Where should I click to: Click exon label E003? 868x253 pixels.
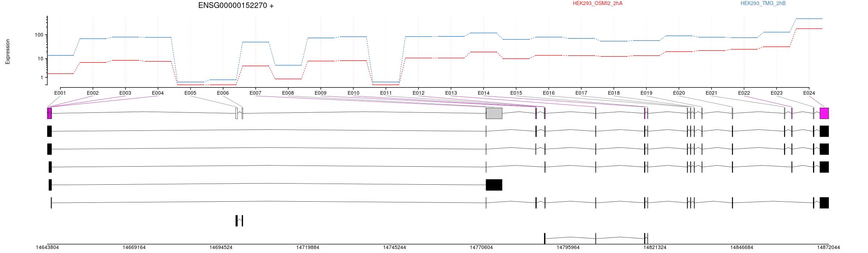click(125, 93)
